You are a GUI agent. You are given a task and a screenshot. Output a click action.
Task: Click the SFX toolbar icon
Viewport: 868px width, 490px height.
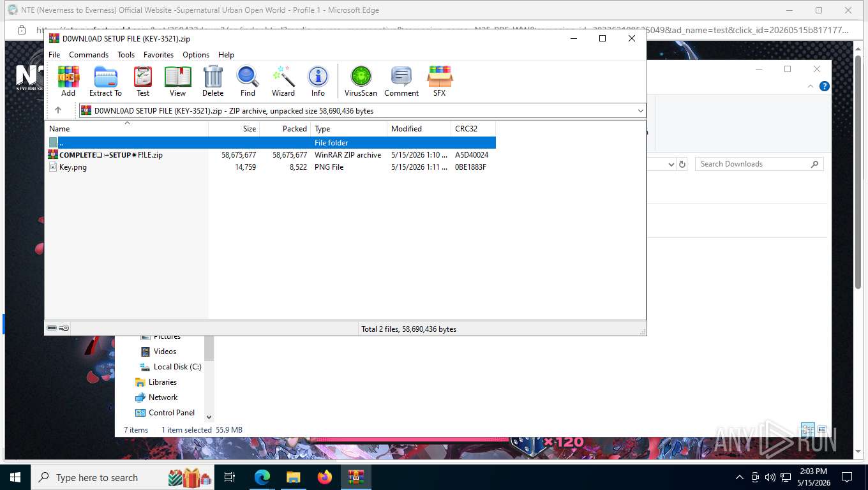[440, 81]
